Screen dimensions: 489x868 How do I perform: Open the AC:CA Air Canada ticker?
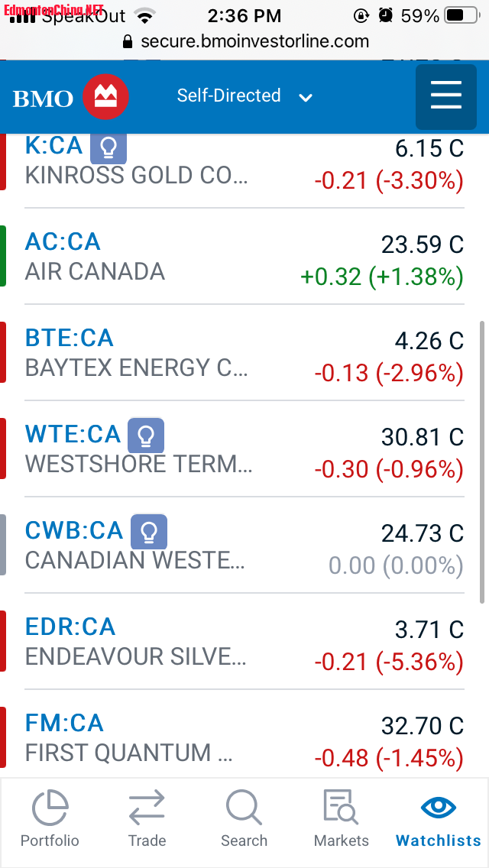pyautogui.click(x=63, y=242)
